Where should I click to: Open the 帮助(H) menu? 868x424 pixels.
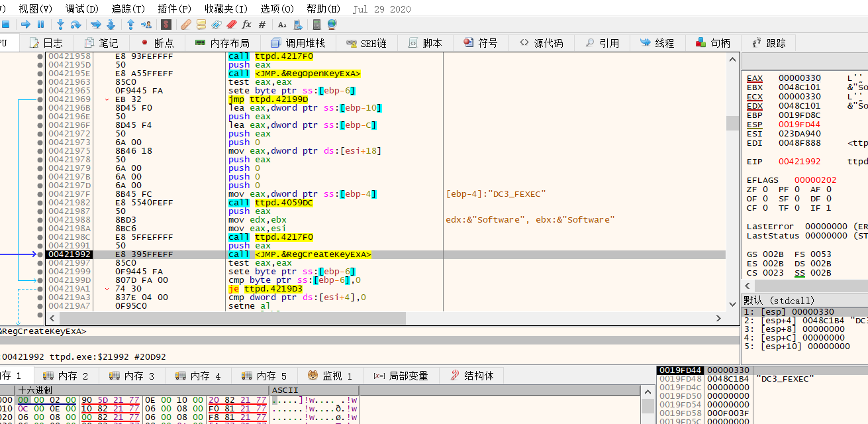click(323, 9)
